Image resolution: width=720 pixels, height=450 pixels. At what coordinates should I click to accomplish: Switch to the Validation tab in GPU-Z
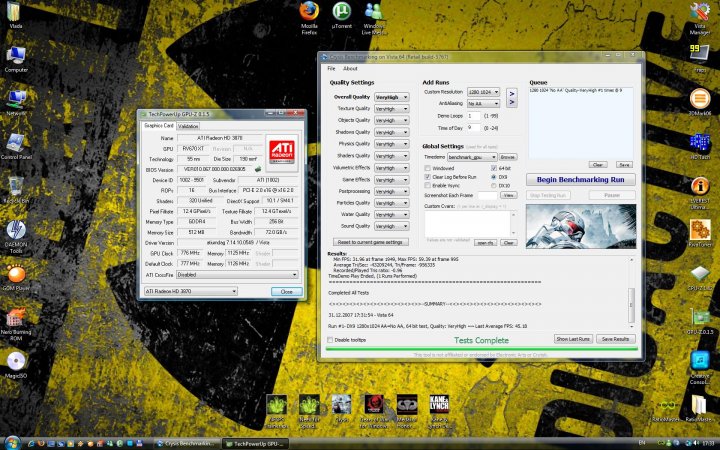(188, 126)
